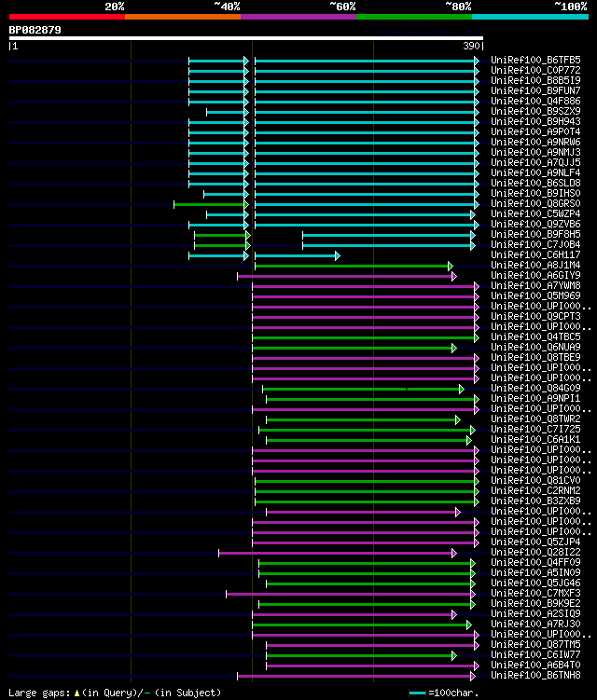The width and height of the screenshot is (597, 700).
Task: Click the UniRef100_Q8TBE9 hit
Action: pyautogui.click(x=535, y=358)
